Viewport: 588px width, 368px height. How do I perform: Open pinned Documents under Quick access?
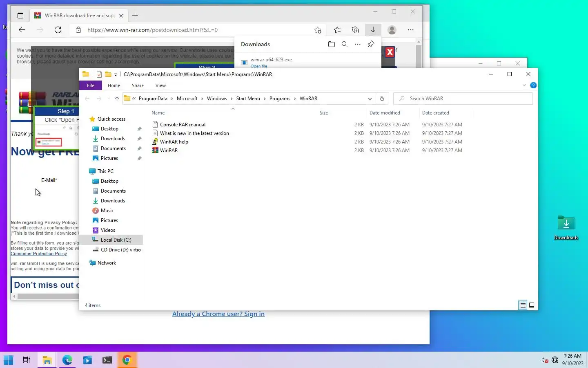[113, 148]
